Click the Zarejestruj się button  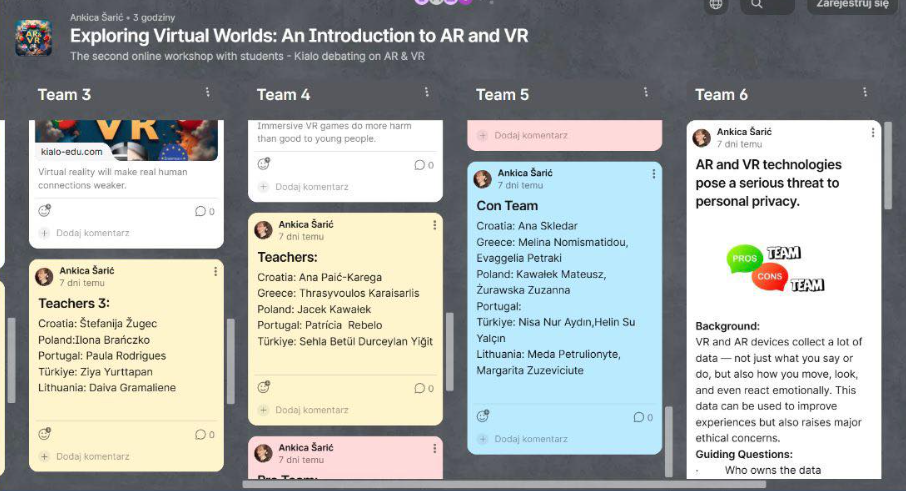tap(852, 5)
